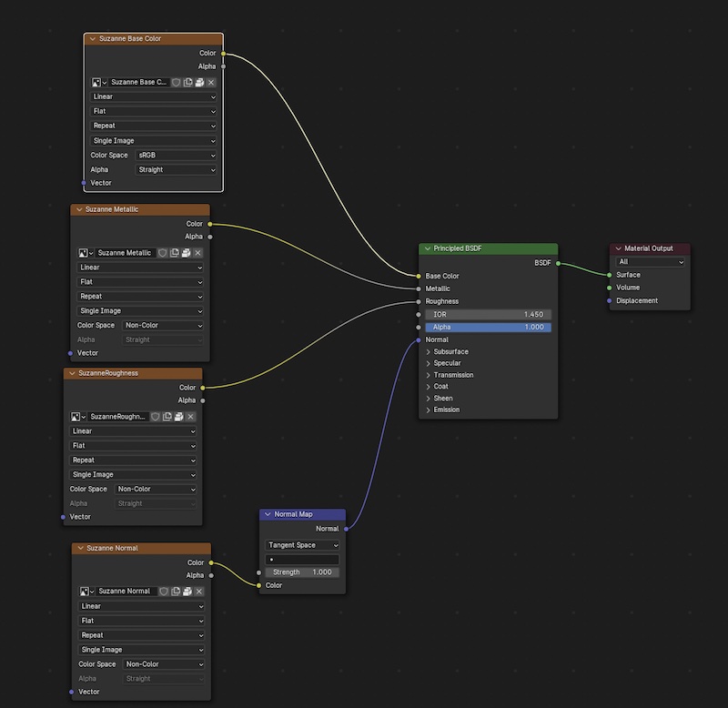This screenshot has height=708, width=728.
Task: Click open image icon in SuzanneRoughness node
Action: pyautogui.click(x=178, y=417)
